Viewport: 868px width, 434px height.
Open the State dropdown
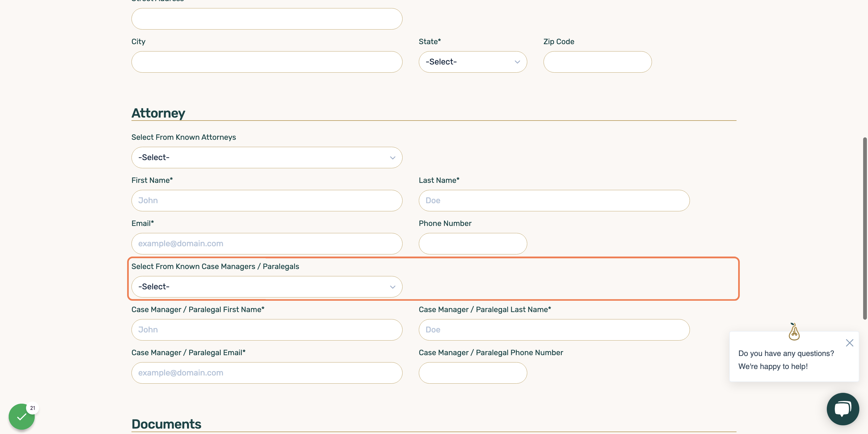tap(473, 62)
